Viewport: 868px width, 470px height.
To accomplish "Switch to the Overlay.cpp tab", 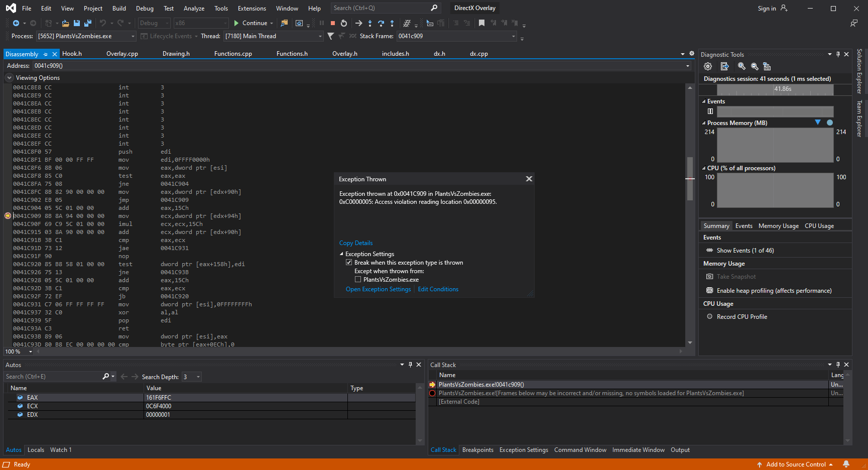I will coord(122,54).
